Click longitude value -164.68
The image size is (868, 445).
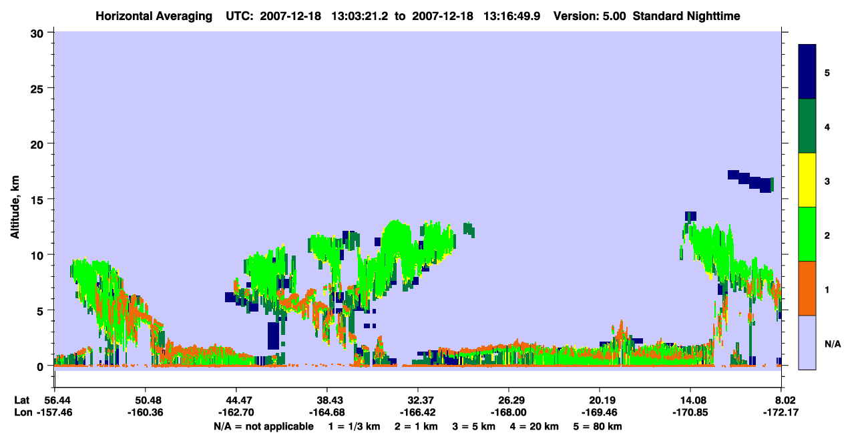click(x=327, y=412)
